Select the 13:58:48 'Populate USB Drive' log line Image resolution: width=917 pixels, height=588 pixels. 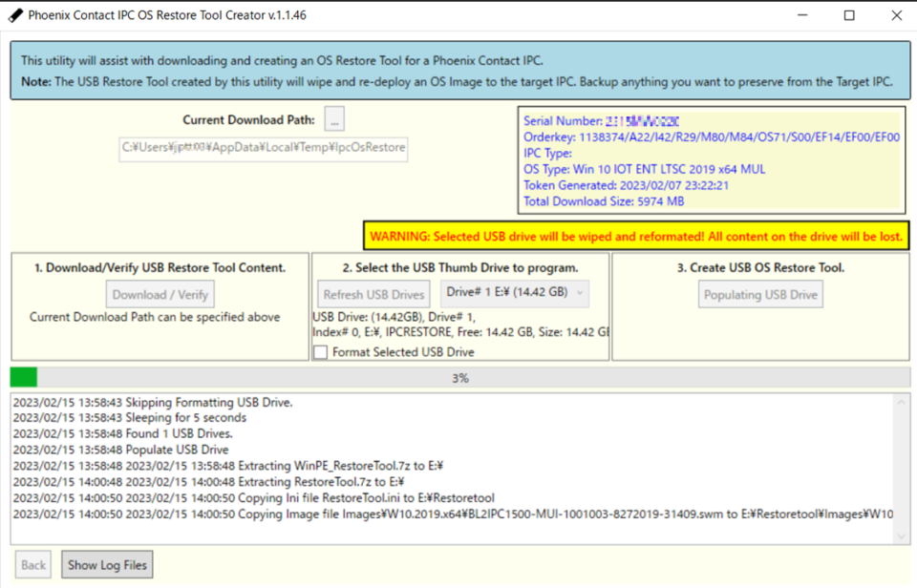[x=120, y=450]
